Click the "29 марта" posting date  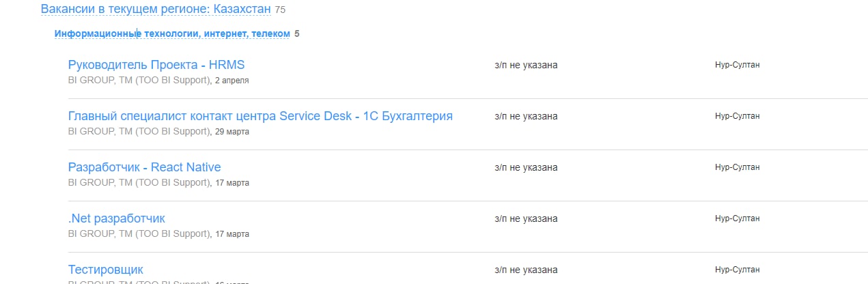point(232,132)
